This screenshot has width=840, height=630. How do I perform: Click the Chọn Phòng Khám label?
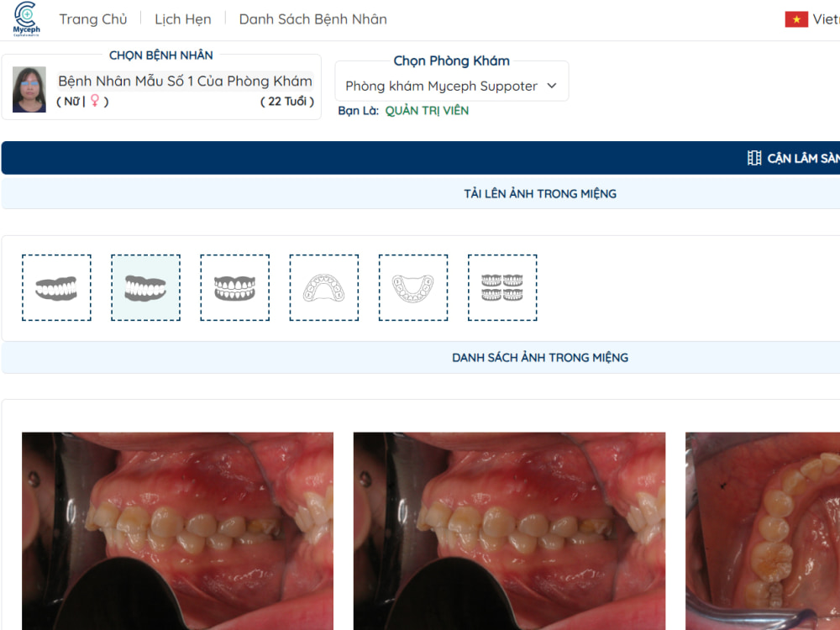[x=452, y=60]
